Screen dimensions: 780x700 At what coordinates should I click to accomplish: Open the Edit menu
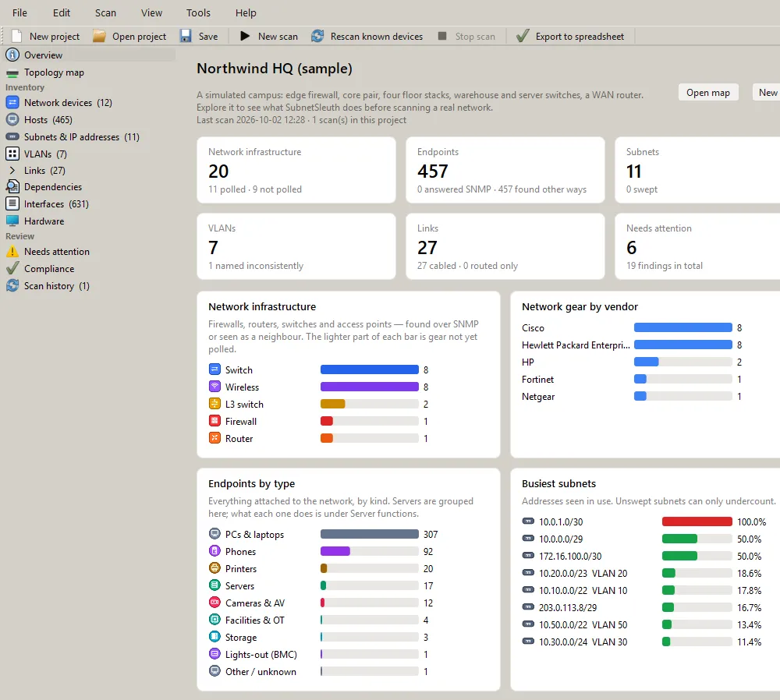(x=61, y=13)
